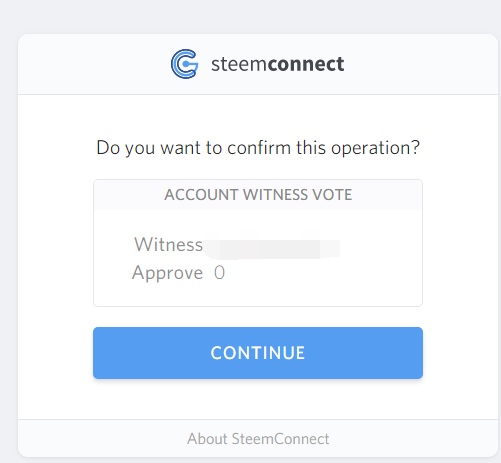Click the word 'connect' in the header
Viewport: 501px width, 463px height.
306,64
